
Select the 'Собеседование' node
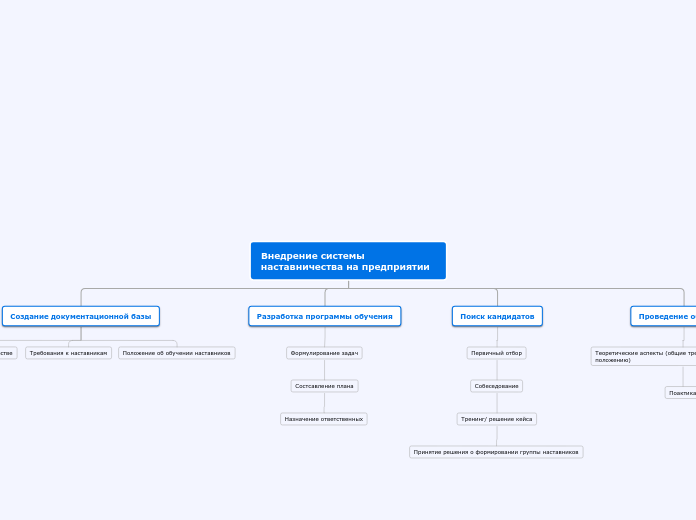point(497,386)
